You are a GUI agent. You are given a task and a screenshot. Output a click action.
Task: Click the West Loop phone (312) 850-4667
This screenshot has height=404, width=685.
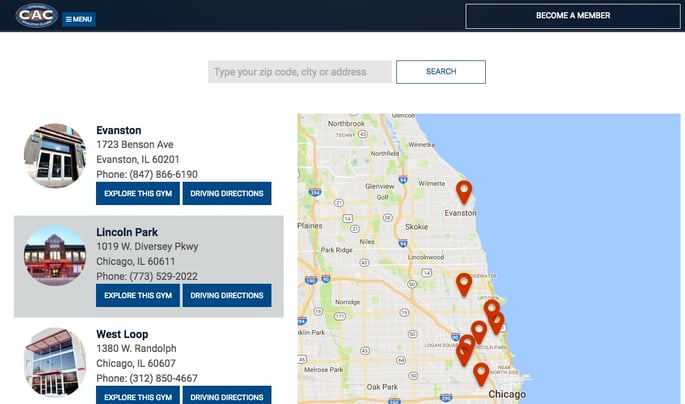click(163, 378)
